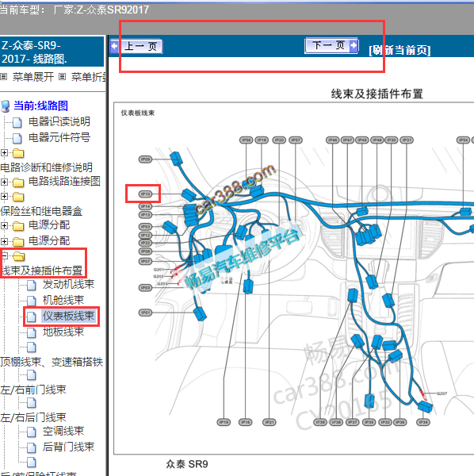Click connector label IP14 in diagram

[x=145, y=206]
